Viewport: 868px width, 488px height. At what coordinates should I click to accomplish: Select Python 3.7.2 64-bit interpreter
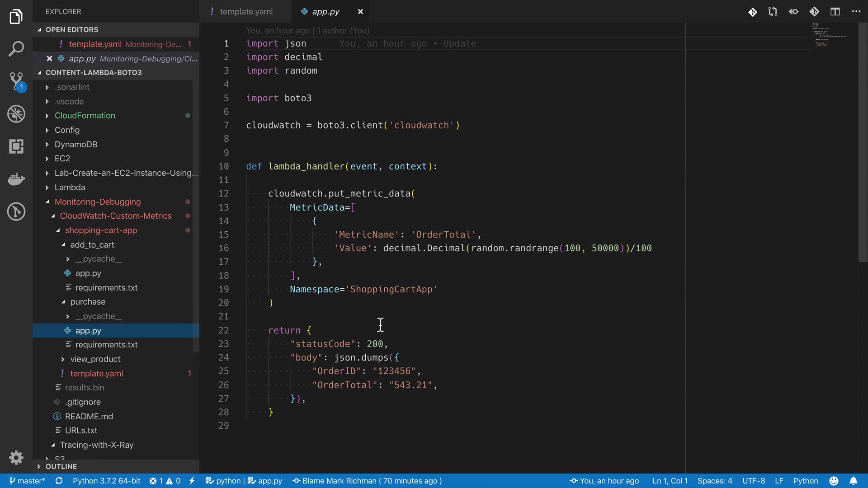click(106, 481)
